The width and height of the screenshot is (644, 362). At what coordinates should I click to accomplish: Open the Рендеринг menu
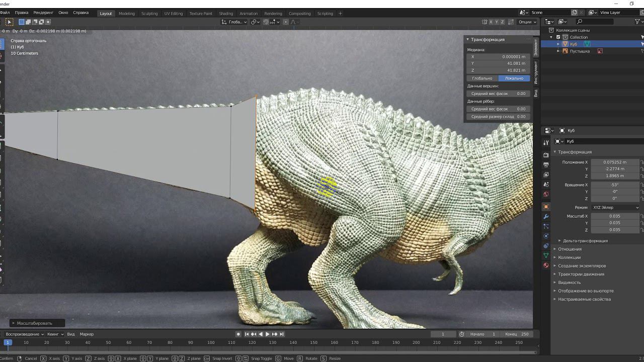[x=43, y=13]
